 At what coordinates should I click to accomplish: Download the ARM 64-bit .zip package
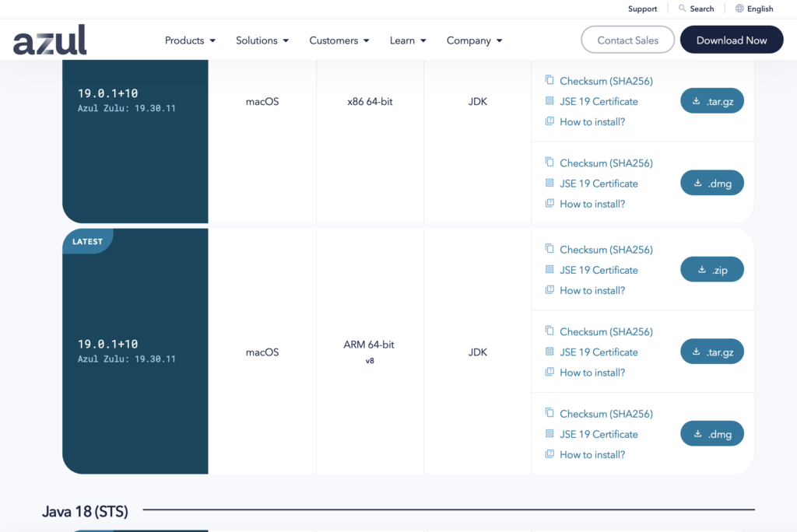click(x=711, y=270)
